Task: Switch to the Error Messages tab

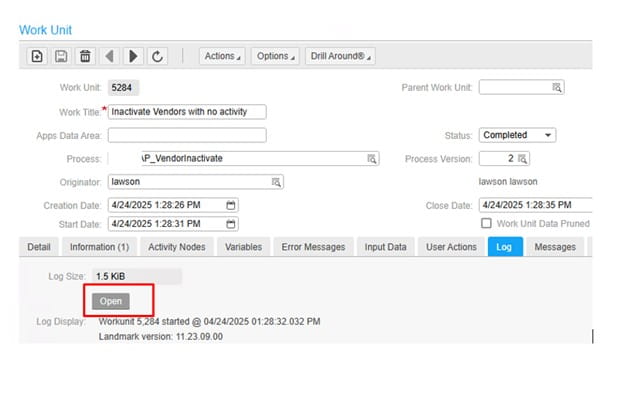Action: click(x=313, y=247)
